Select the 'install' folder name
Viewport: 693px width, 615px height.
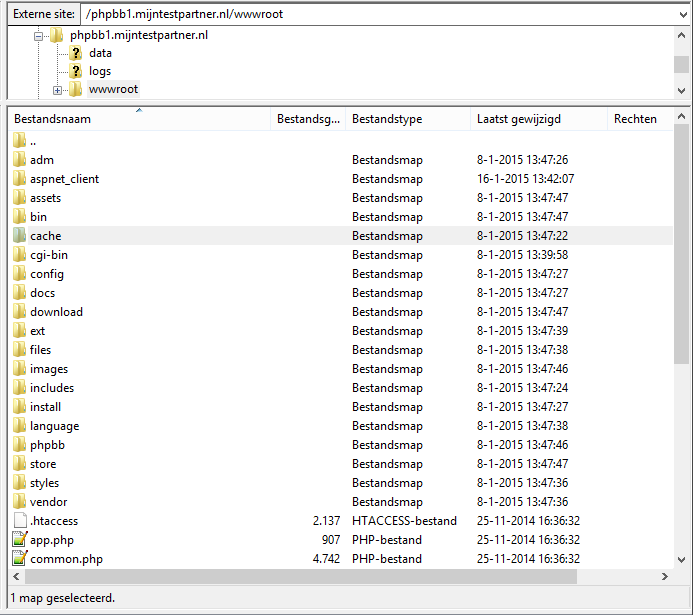(x=46, y=407)
